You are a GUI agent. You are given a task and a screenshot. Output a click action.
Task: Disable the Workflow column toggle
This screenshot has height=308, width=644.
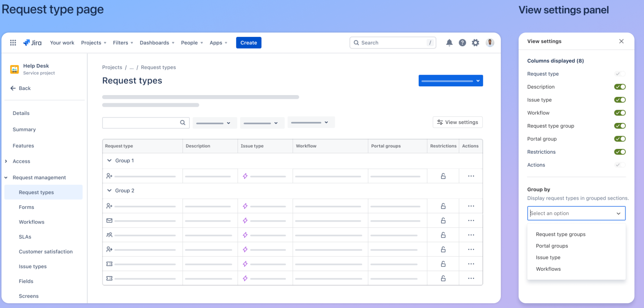(x=620, y=113)
